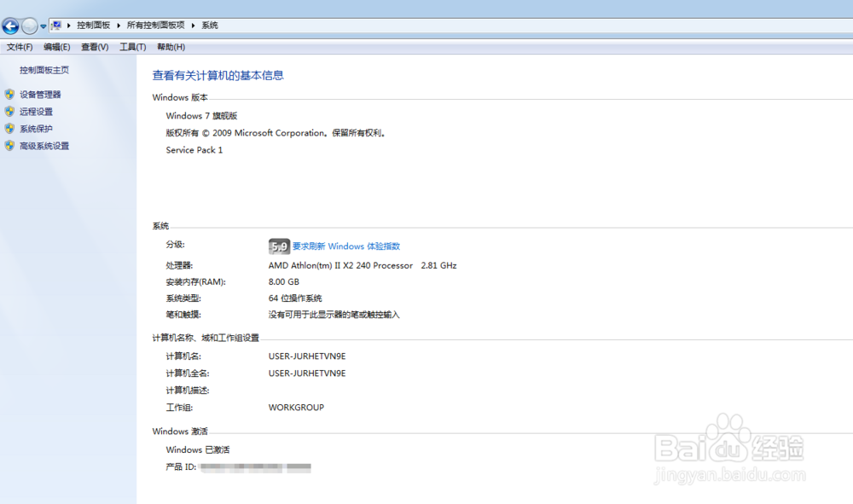This screenshot has width=853, height=504.
Task: Open 系统保护 link
Action: pos(36,129)
